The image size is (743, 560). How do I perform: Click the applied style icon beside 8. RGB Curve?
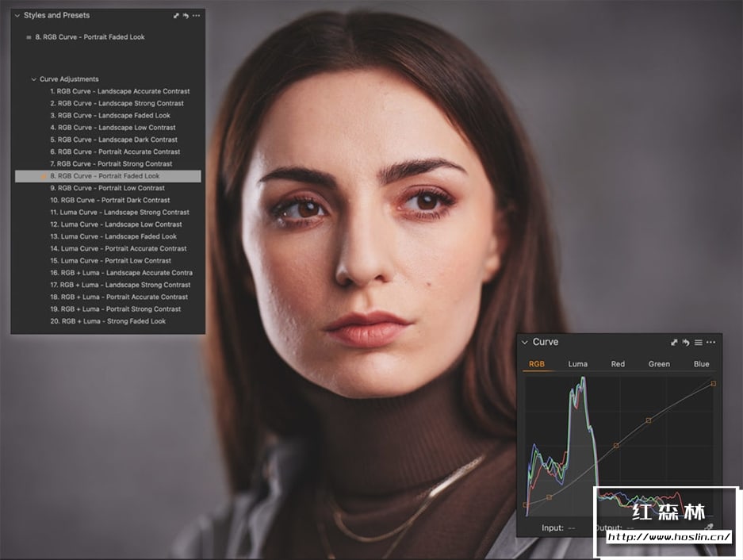29,37
